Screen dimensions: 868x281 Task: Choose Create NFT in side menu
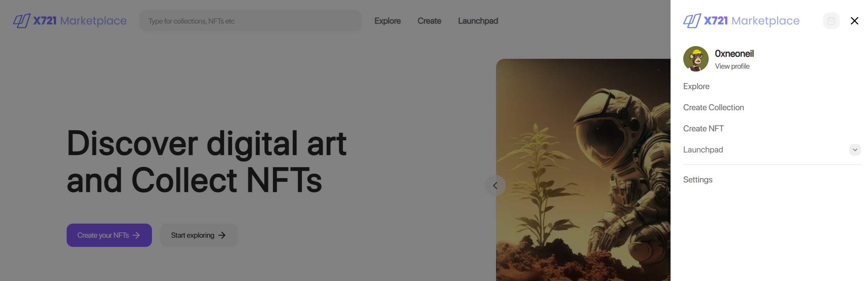click(x=703, y=129)
